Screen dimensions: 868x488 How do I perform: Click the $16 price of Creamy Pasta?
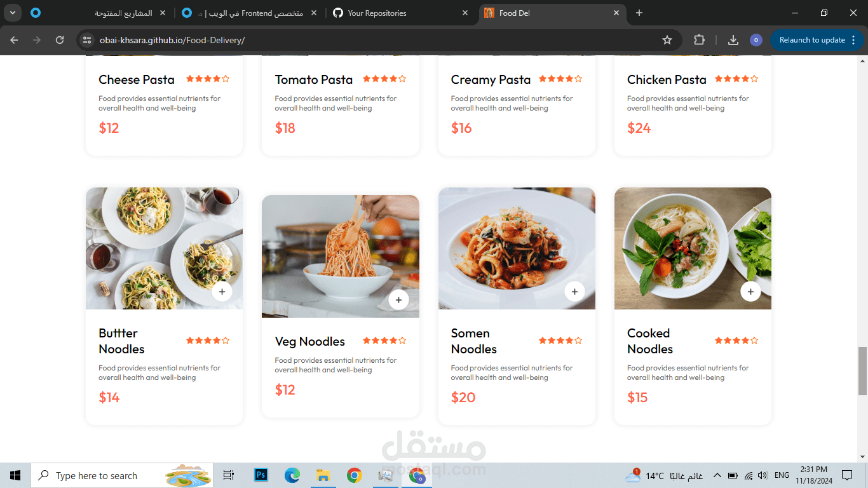click(x=461, y=128)
